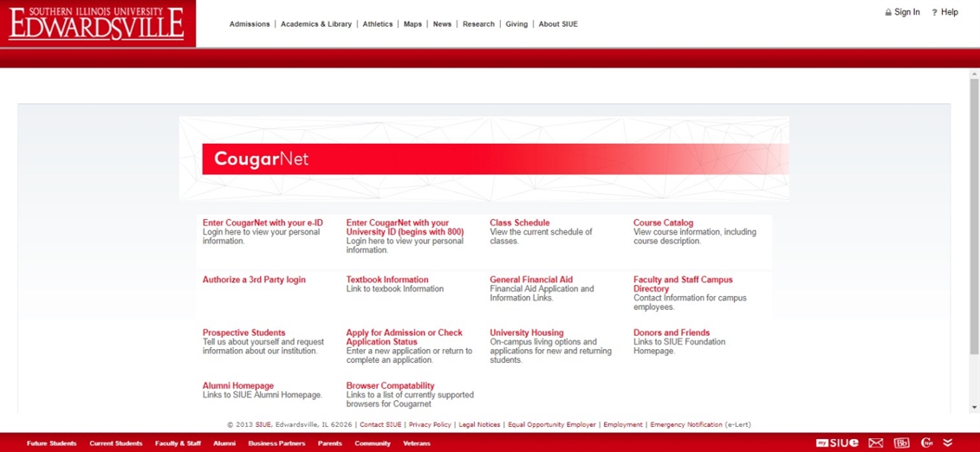Open the Browser Compatability link
The height and width of the screenshot is (452, 980).
click(390, 385)
